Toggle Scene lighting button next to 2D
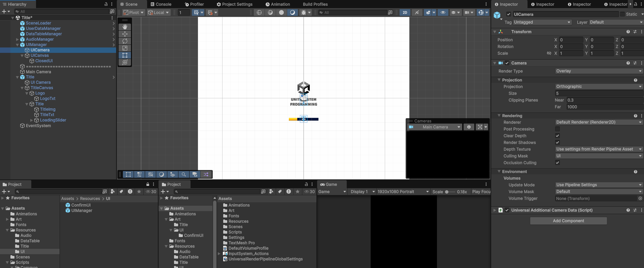Viewport: 644px width, 268px height. coord(417,12)
